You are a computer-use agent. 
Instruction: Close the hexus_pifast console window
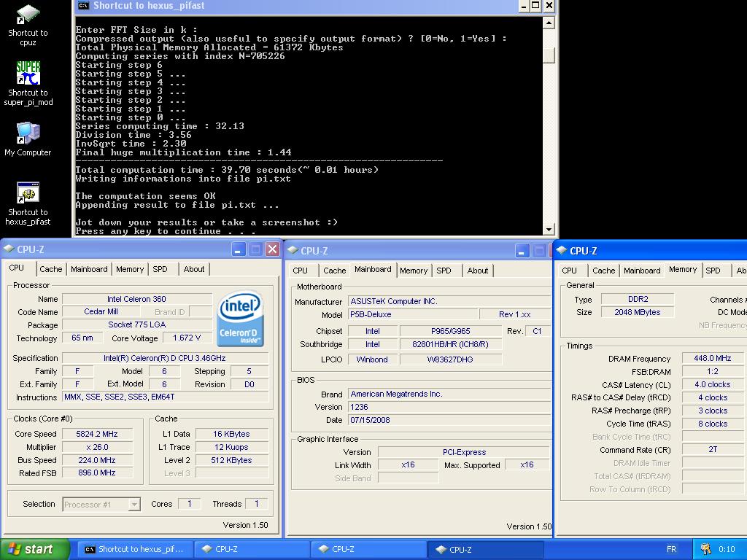(549, 6)
